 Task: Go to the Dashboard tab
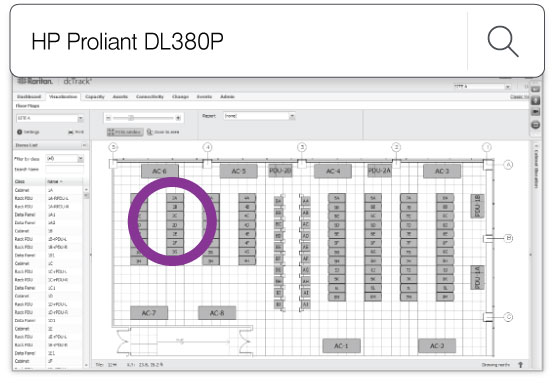tap(29, 97)
